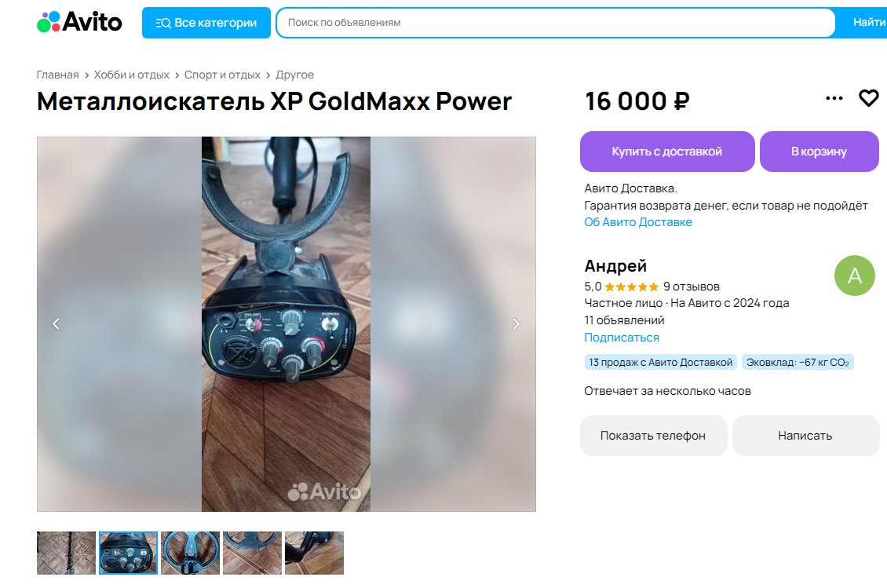Click Подписаться to follow the seller
This screenshot has height=588, width=887.
point(622,338)
